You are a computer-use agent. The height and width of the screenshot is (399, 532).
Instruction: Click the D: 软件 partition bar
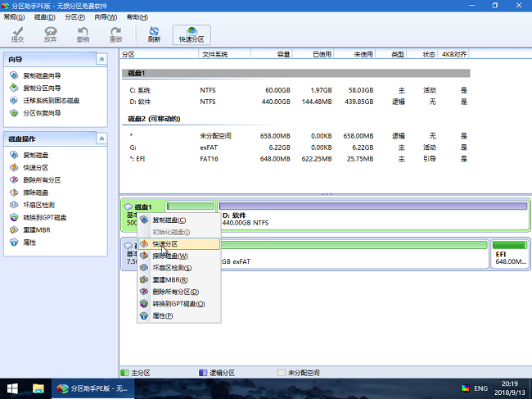pos(372,215)
